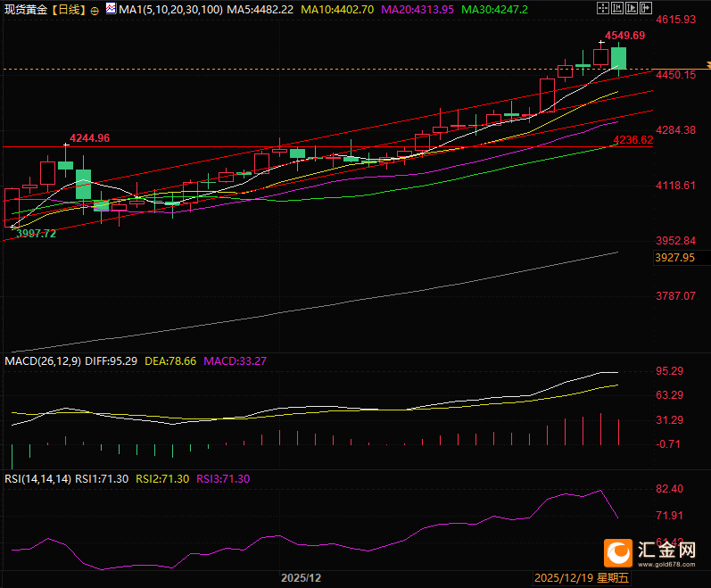Select the MA10:4402.70 value text
This screenshot has height=588, width=711.
pos(337,10)
